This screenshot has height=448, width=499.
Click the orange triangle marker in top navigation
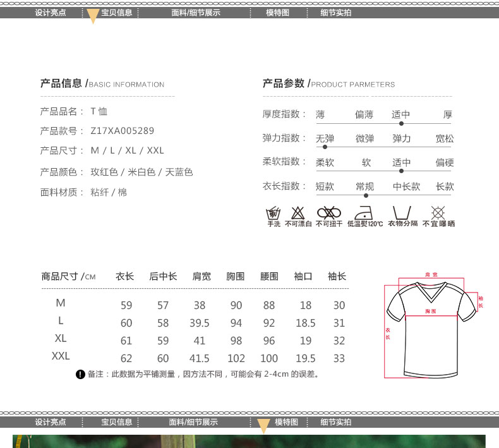[x=93, y=16]
